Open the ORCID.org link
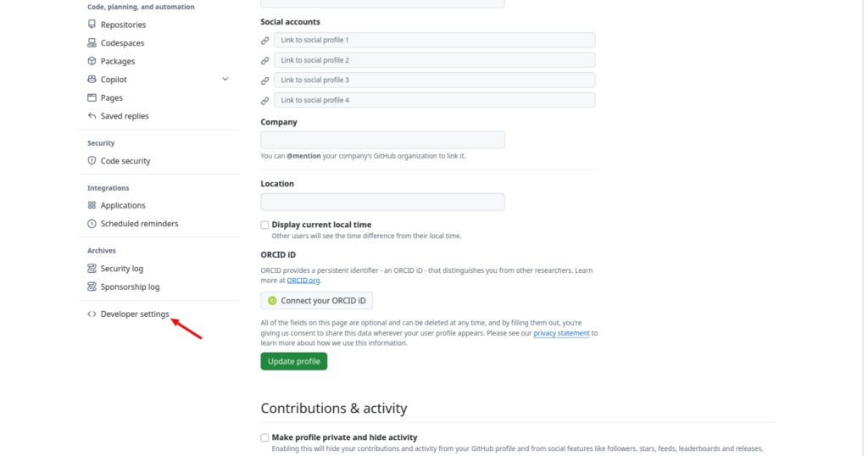Image resolution: width=868 pixels, height=456 pixels. click(303, 281)
